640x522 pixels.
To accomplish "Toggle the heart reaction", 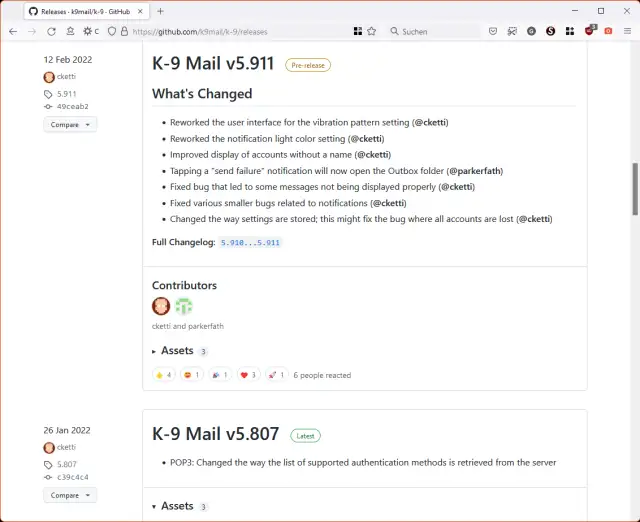I will [x=248, y=375].
